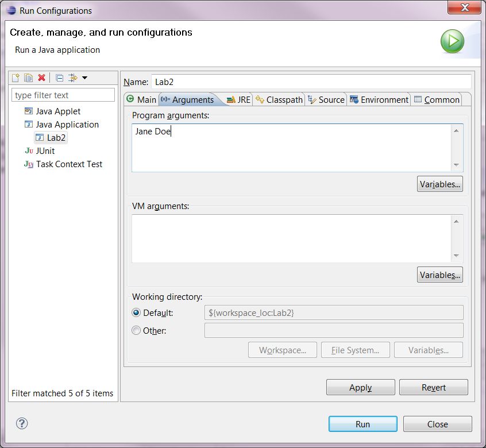This screenshot has width=486, height=448.
Task: Click Program arguments scrollbar down arrow
Action: tap(456, 165)
